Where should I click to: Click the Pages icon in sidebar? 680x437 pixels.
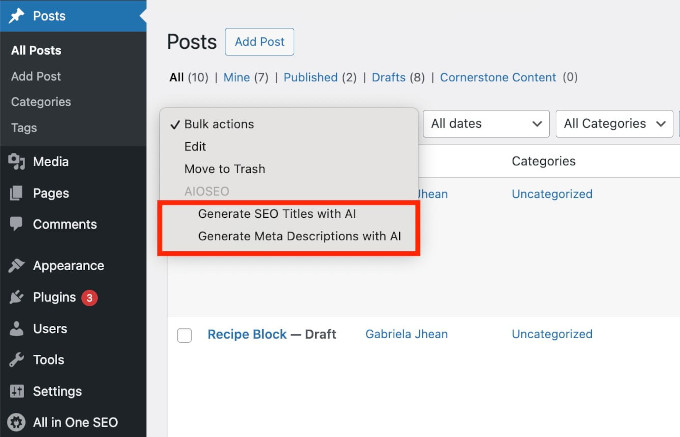(16, 193)
